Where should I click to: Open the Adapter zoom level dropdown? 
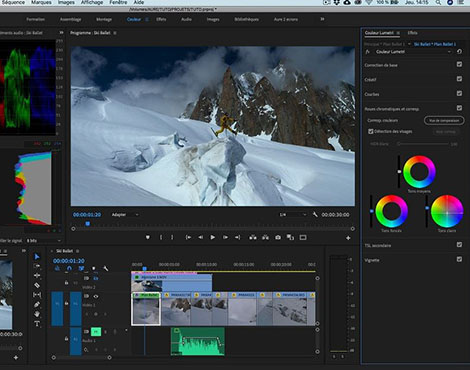(125, 215)
